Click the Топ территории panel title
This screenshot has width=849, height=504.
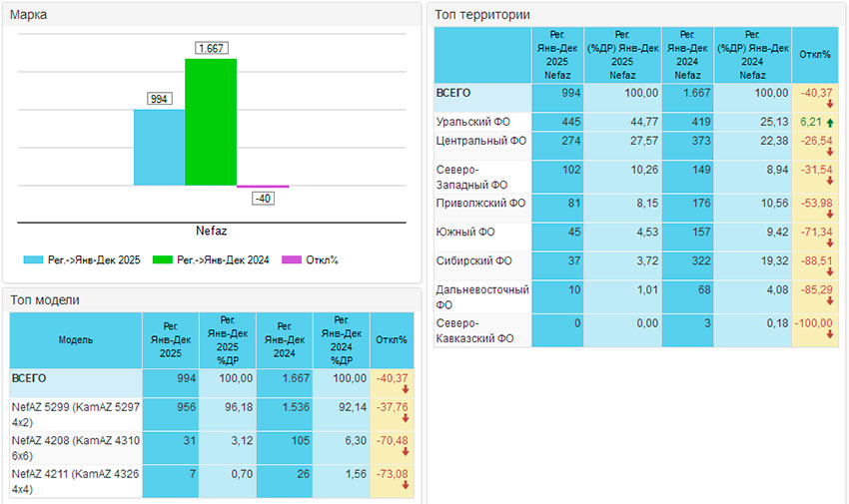point(482,15)
